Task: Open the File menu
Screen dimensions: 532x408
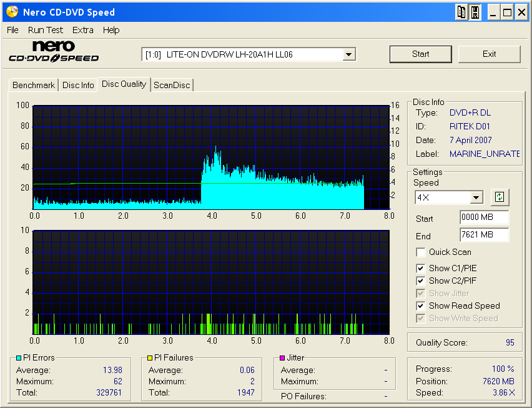Action: click(x=12, y=30)
